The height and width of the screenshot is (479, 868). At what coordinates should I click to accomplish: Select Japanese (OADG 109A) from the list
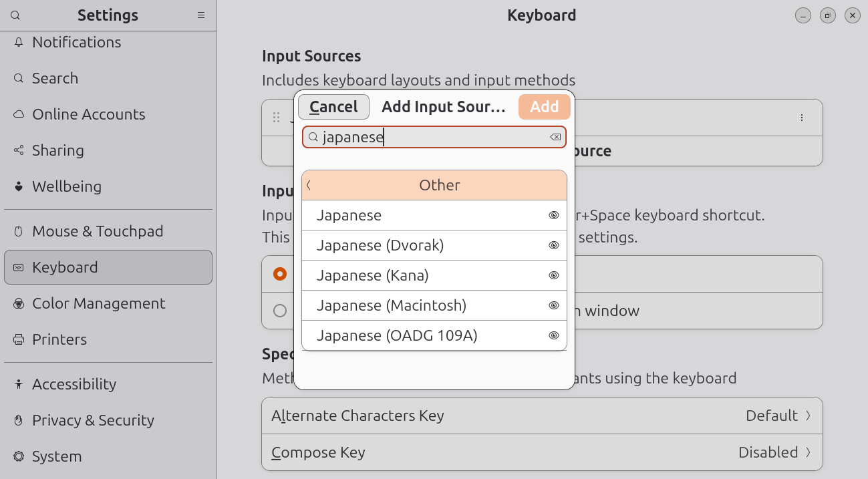point(434,335)
